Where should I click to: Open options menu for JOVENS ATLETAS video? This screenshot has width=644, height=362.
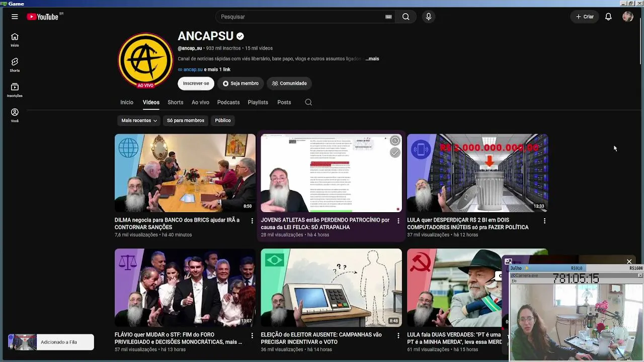pyautogui.click(x=398, y=221)
